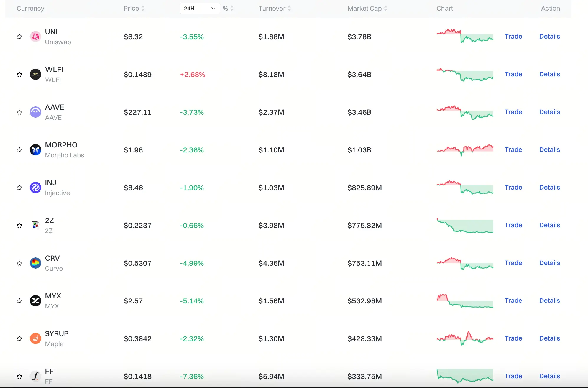588x388 pixels.
Task: Click the WLFI token logo
Action: (x=35, y=74)
